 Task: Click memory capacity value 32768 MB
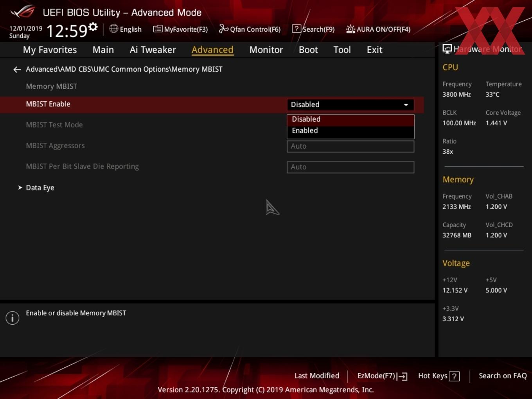(x=457, y=235)
